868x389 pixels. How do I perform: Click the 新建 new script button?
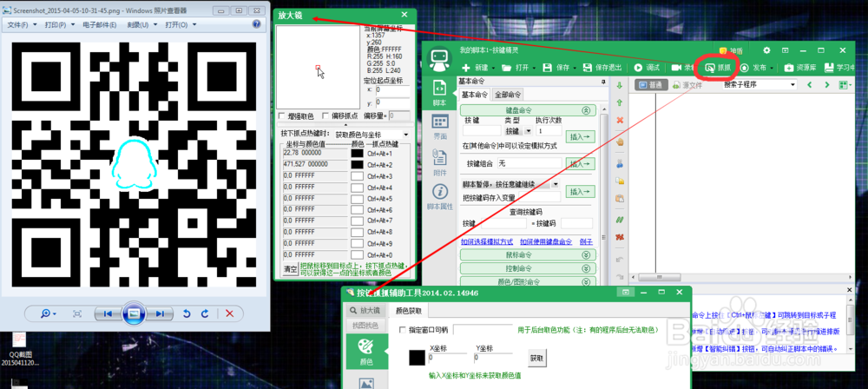[476, 68]
